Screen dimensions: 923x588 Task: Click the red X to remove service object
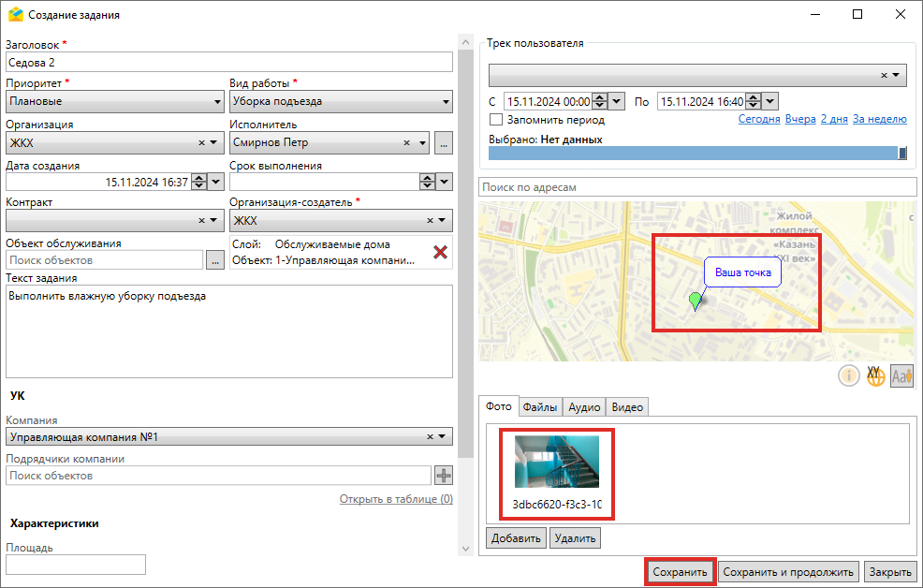pos(440,252)
